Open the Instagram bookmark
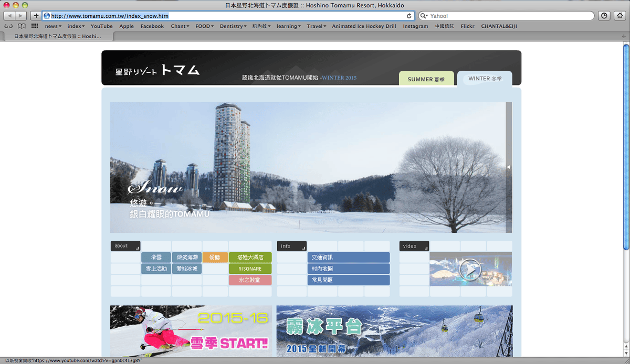The image size is (630, 364). 415,26
